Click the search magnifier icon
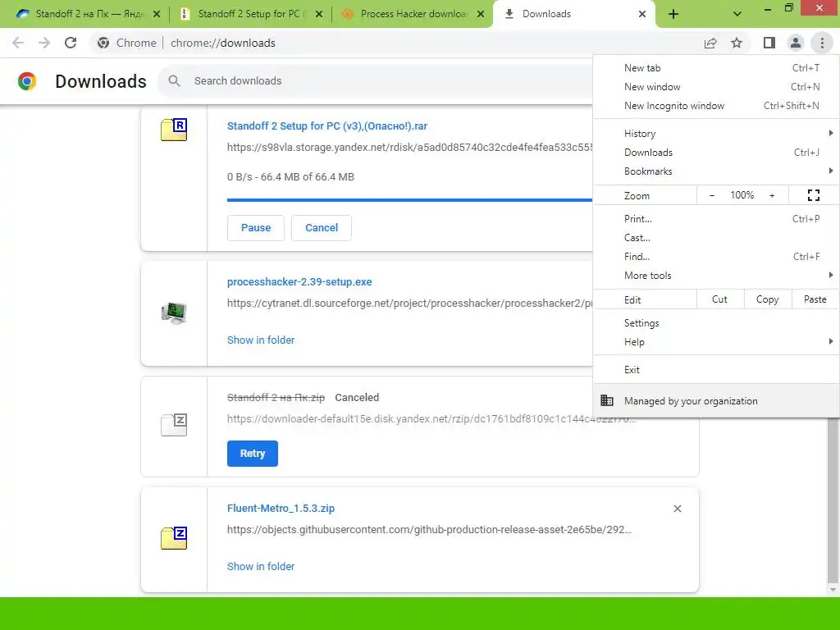 [x=174, y=81]
